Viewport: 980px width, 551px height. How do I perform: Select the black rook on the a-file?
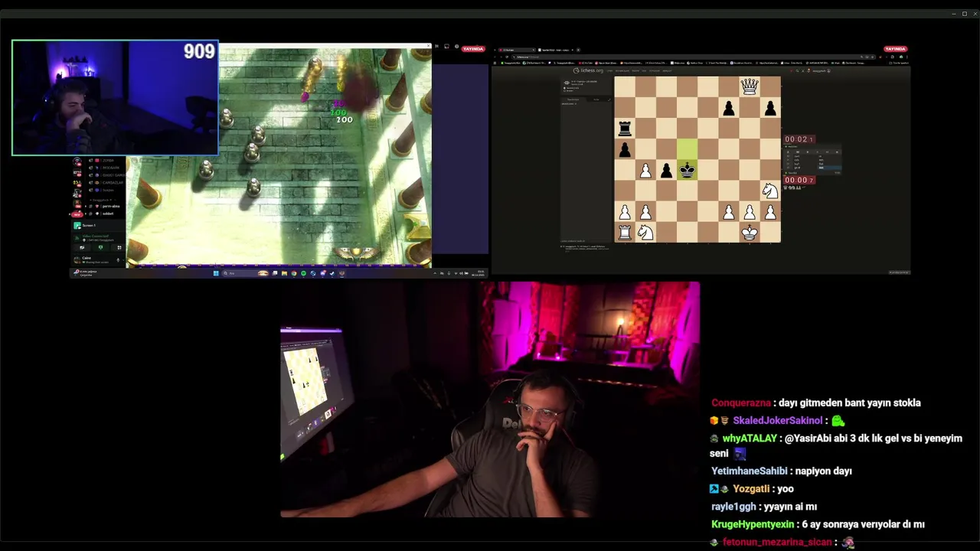pos(625,128)
